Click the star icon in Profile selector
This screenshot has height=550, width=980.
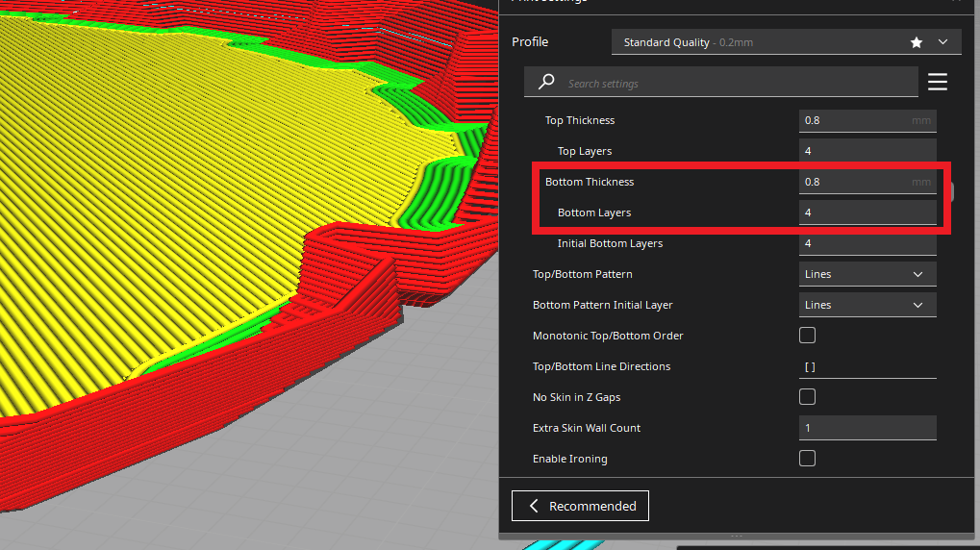[x=917, y=42]
